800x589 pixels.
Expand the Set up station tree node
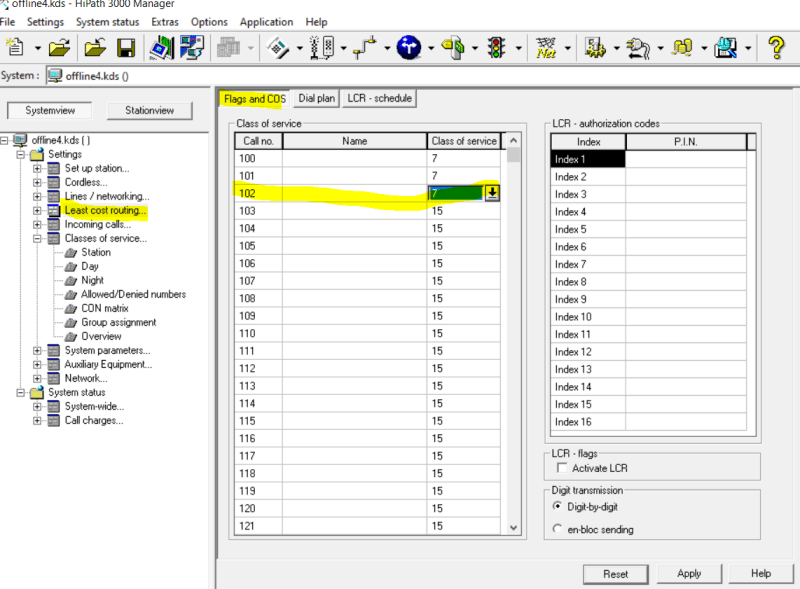pos(37,168)
